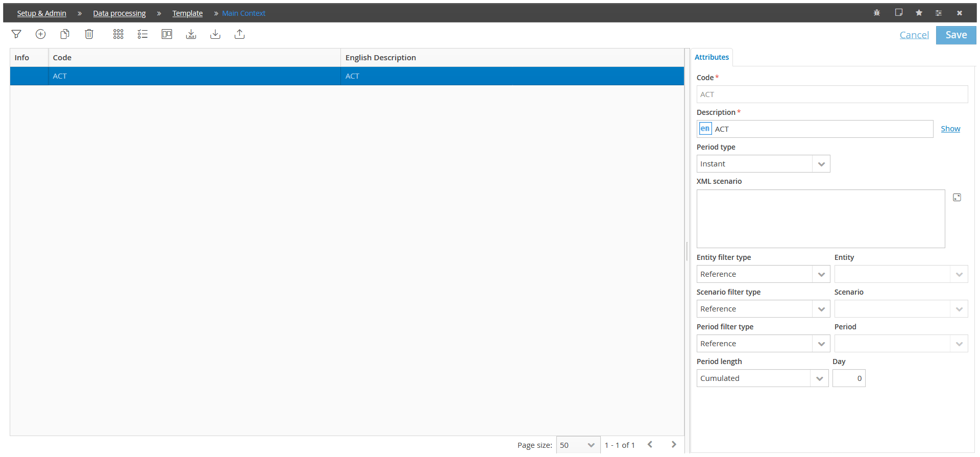Click the Show link next to Description
Screen dimensions: 980x457
(x=950, y=129)
